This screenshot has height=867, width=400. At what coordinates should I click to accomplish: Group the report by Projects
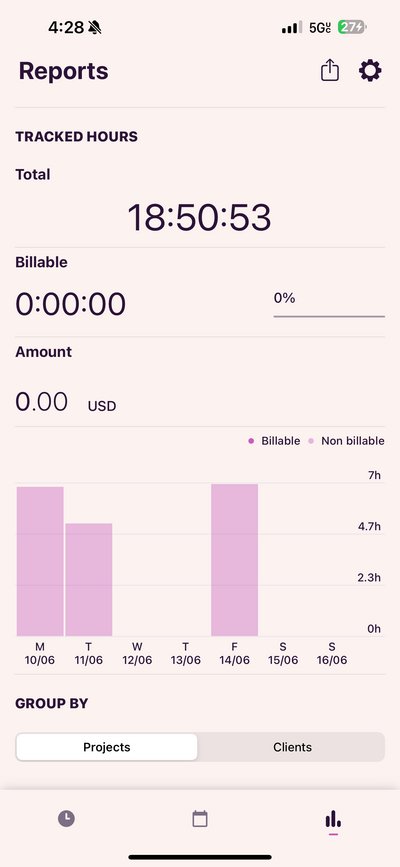click(x=107, y=747)
